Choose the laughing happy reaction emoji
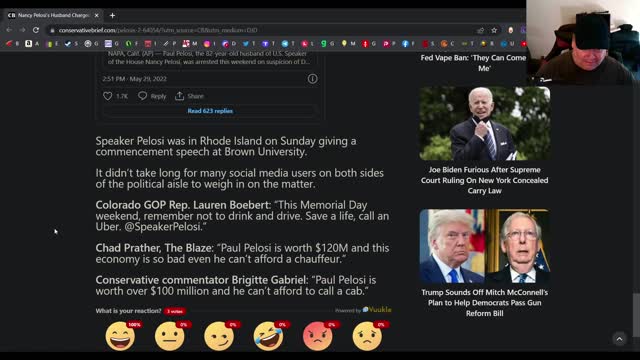 (x=120, y=336)
